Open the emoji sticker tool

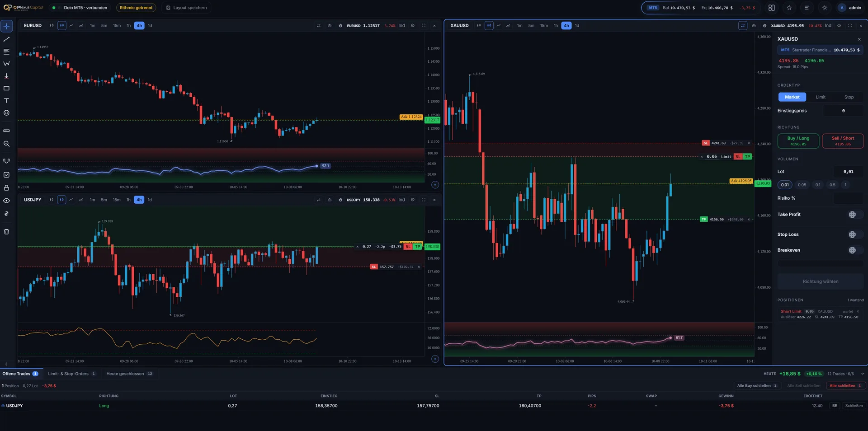pyautogui.click(x=6, y=113)
